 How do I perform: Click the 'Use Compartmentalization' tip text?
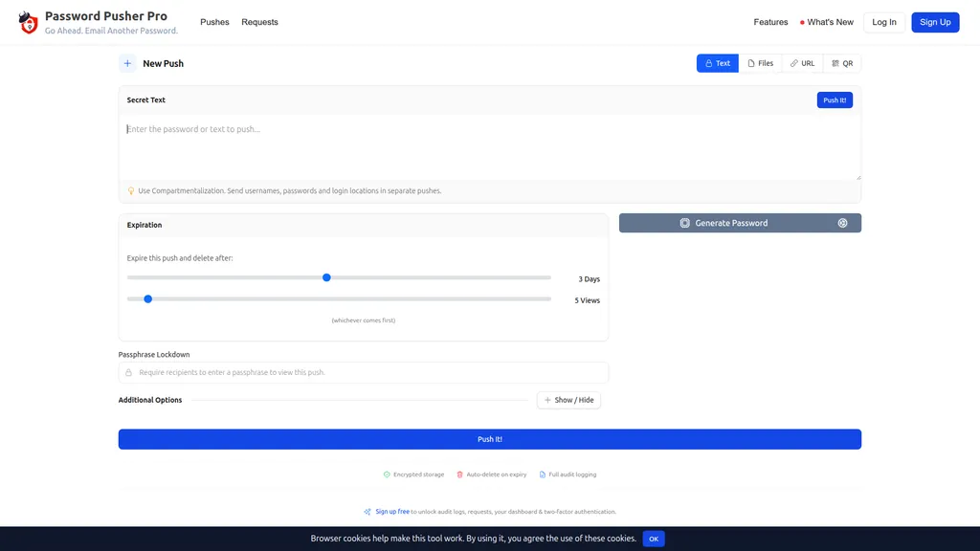(289, 191)
